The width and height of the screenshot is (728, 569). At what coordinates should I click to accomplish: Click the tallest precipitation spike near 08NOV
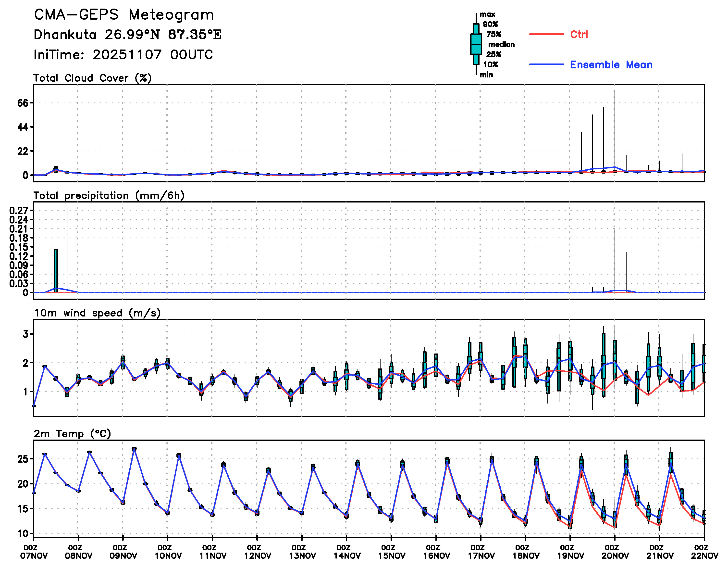pyautogui.click(x=67, y=250)
